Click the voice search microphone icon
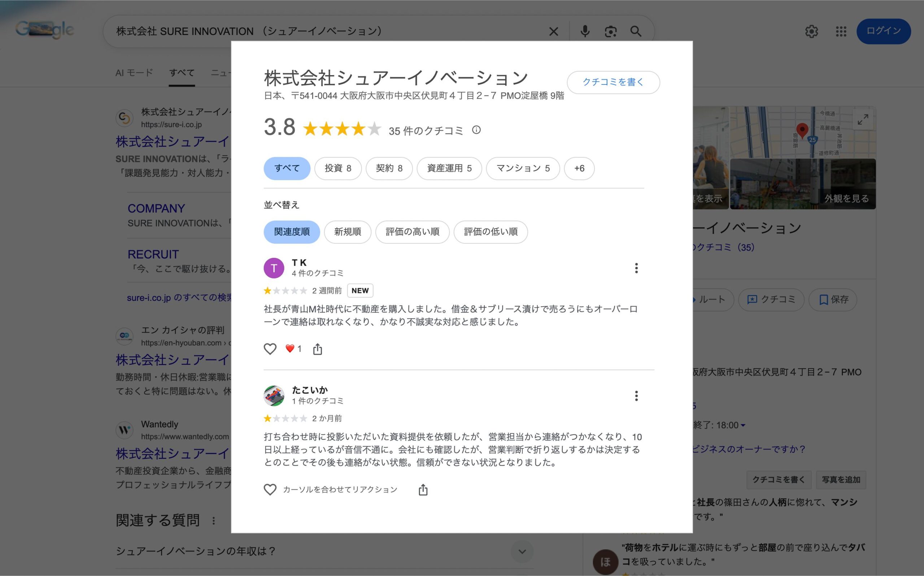924x576 pixels. click(585, 31)
